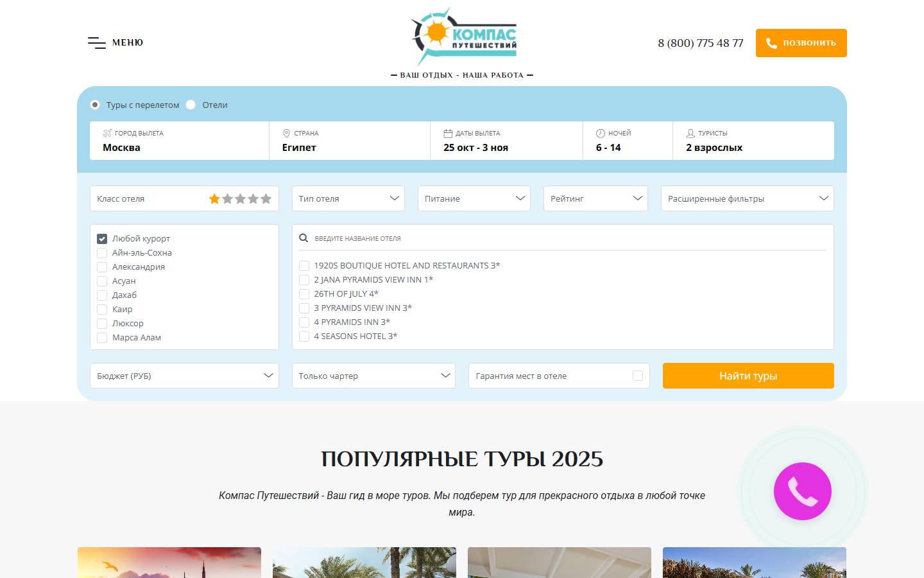Enable Гарантия мест в отеле checkbox

[638, 376]
